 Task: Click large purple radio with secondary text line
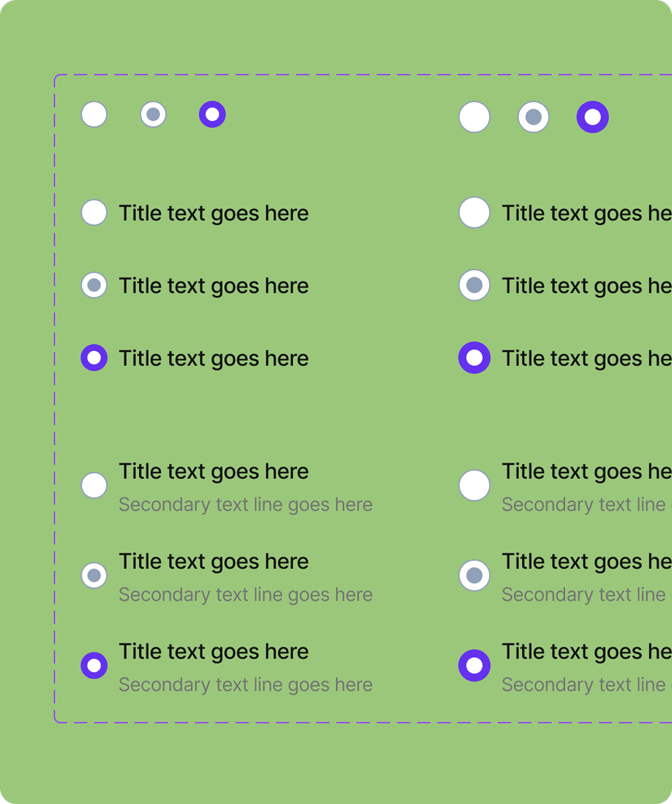(x=474, y=666)
